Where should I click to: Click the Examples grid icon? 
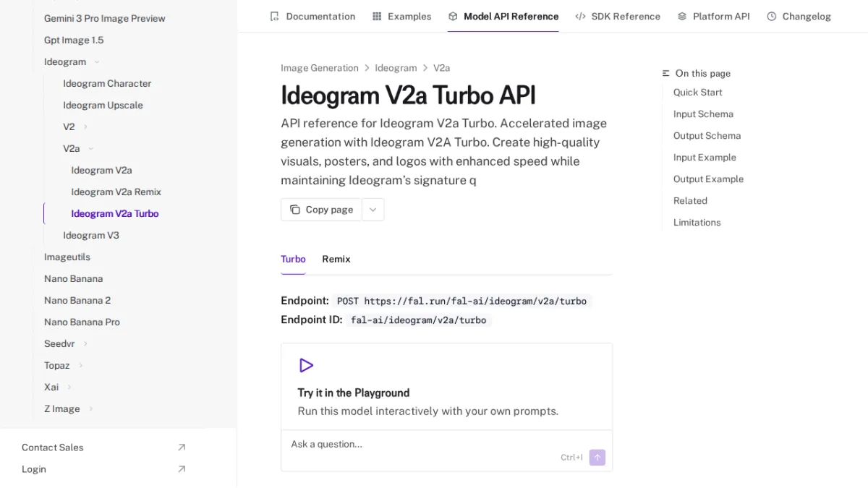tap(377, 16)
